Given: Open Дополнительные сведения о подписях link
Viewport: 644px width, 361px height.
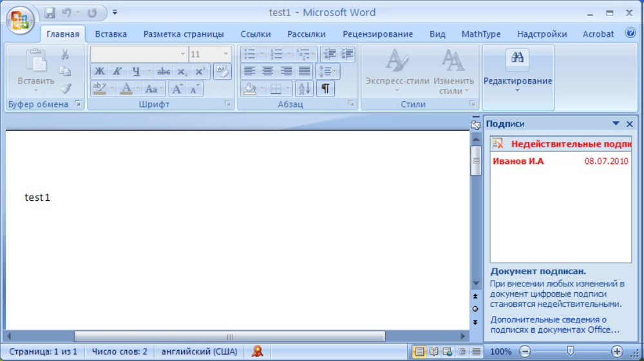Looking at the screenshot, I should [554, 324].
